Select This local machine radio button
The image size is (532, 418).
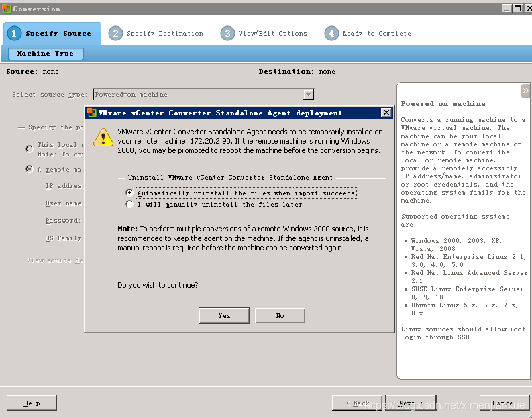(x=30, y=148)
